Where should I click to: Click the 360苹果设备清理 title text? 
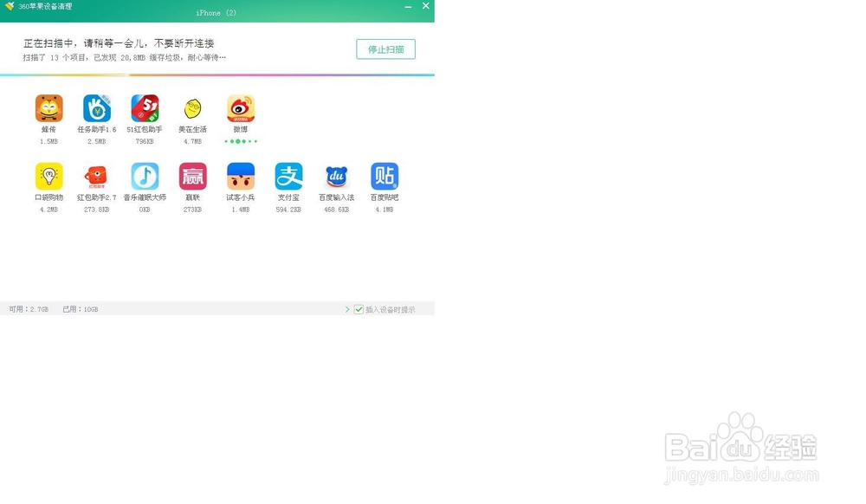(x=45, y=7)
